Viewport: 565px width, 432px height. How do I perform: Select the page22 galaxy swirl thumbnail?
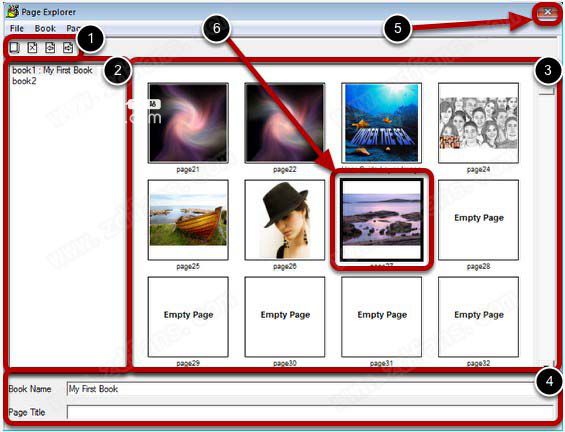point(285,123)
